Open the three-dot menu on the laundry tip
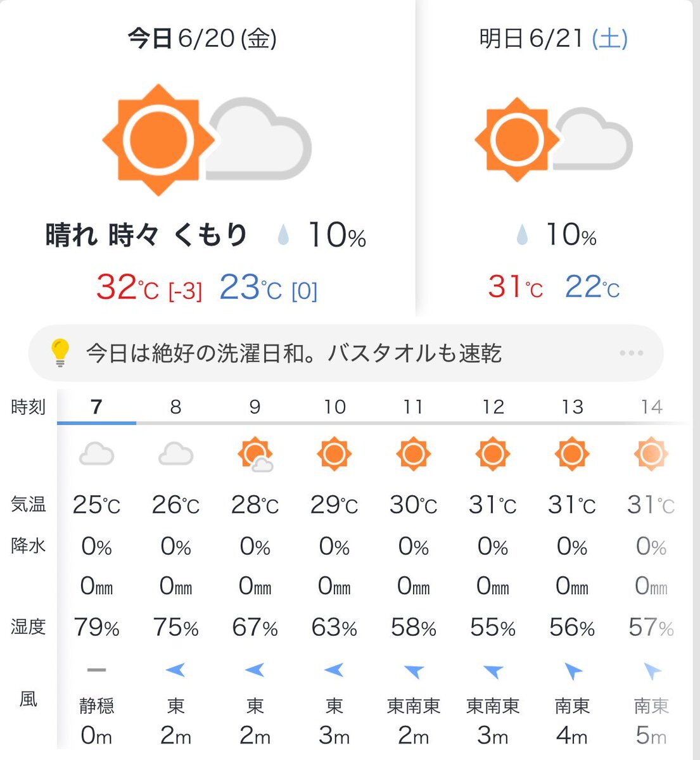The image size is (700, 760). [x=632, y=353]
